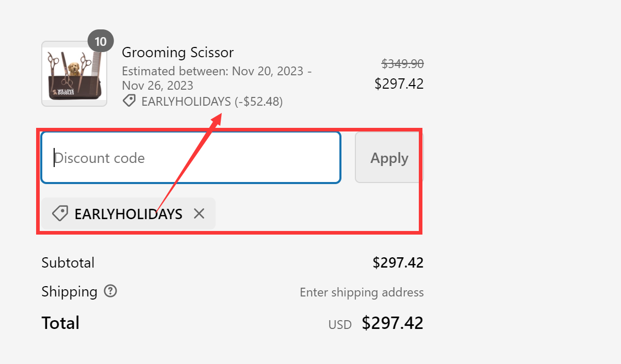The width and height of the screenshot is (621, 364).
Task: Click the EARLYHOLIDAYS (-$52.48) discount line
Action: pos(211,101)
